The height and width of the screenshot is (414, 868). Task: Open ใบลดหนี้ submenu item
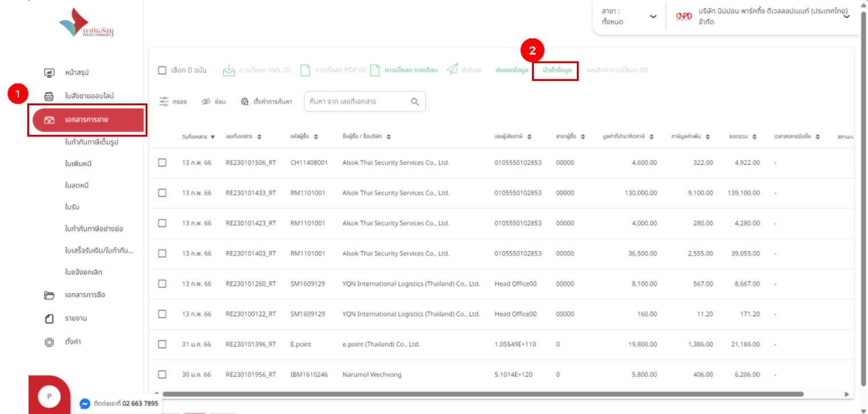click(77, 186)
